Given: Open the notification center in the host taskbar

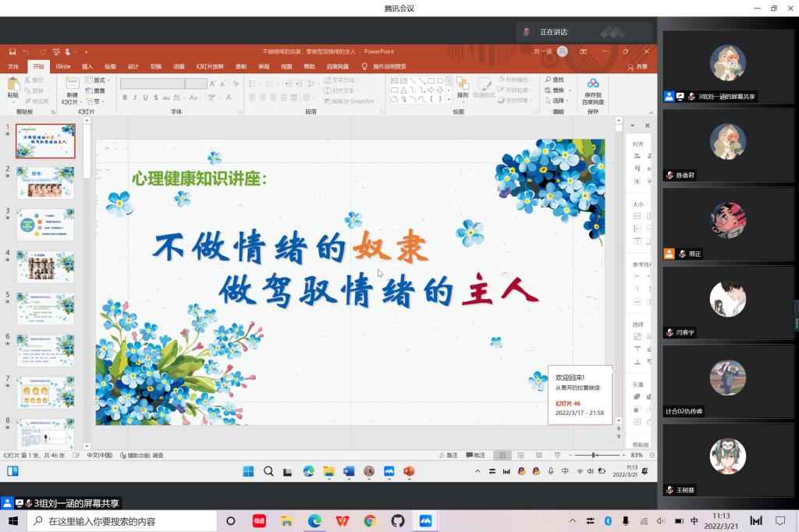Looking at the screenshot, I should coord(780,521).
